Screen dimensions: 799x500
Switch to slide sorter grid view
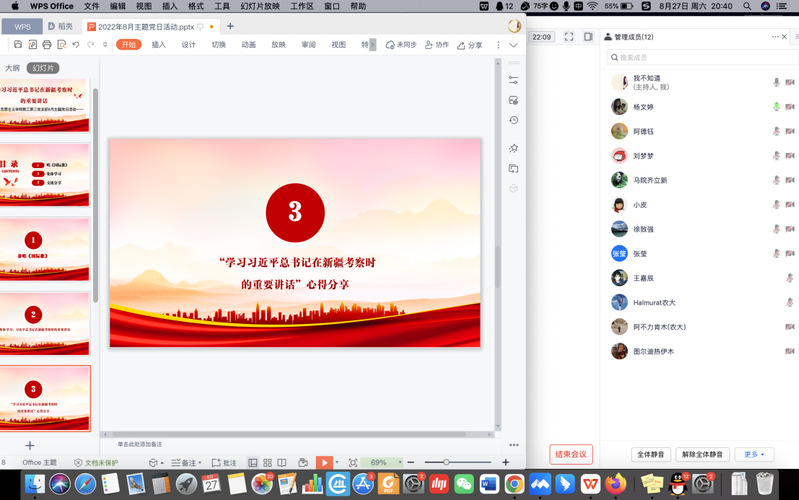click(x=267, y=462)
